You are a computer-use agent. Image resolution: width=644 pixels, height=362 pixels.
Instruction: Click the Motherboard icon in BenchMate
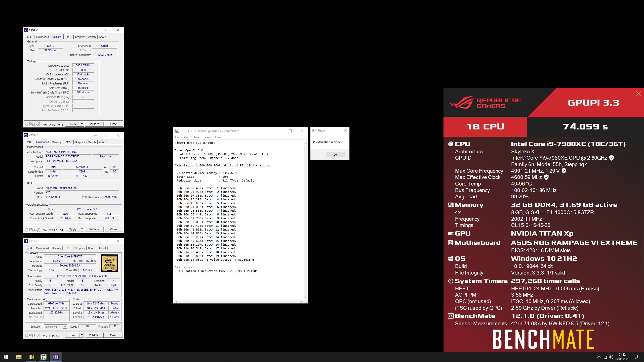tap(451, 243)
